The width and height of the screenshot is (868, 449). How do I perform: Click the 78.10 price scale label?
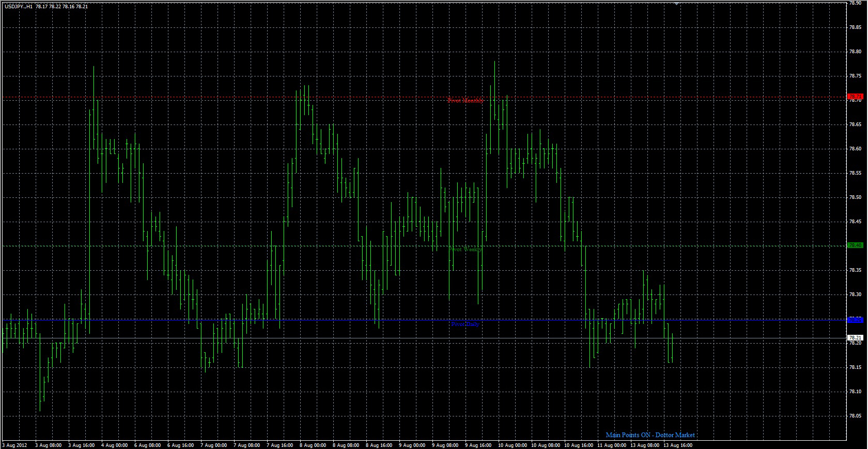[x=855, y=392]
